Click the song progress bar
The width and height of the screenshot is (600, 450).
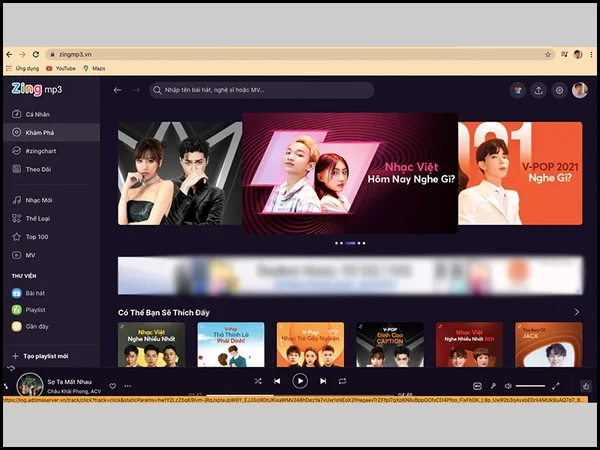click(x=300, y=395)
